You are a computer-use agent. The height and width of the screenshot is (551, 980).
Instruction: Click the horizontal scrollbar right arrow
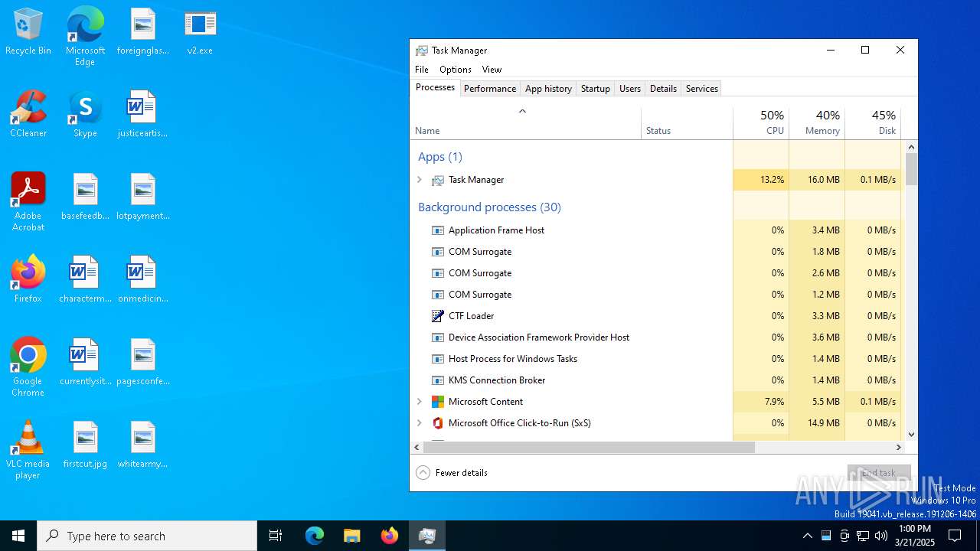pos(899,447)
